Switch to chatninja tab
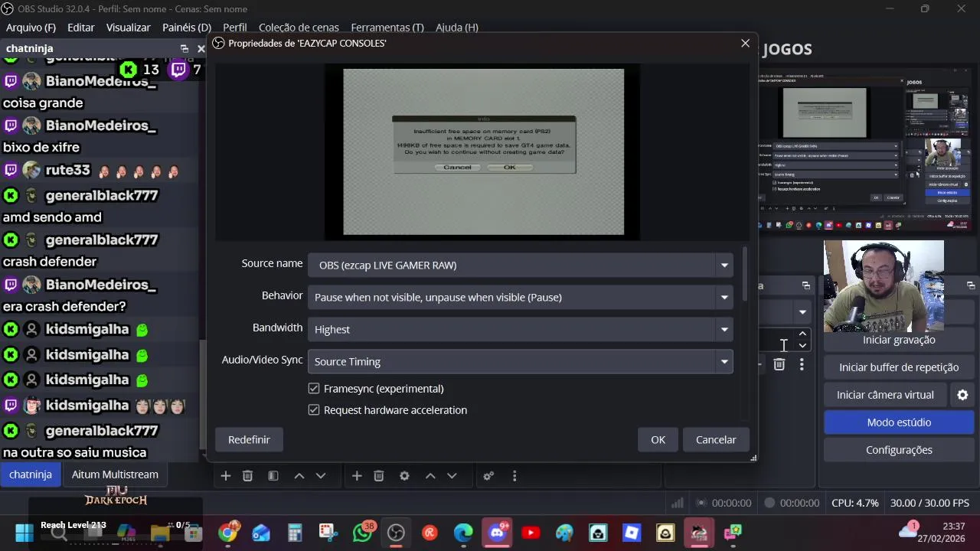 point(31,474)
